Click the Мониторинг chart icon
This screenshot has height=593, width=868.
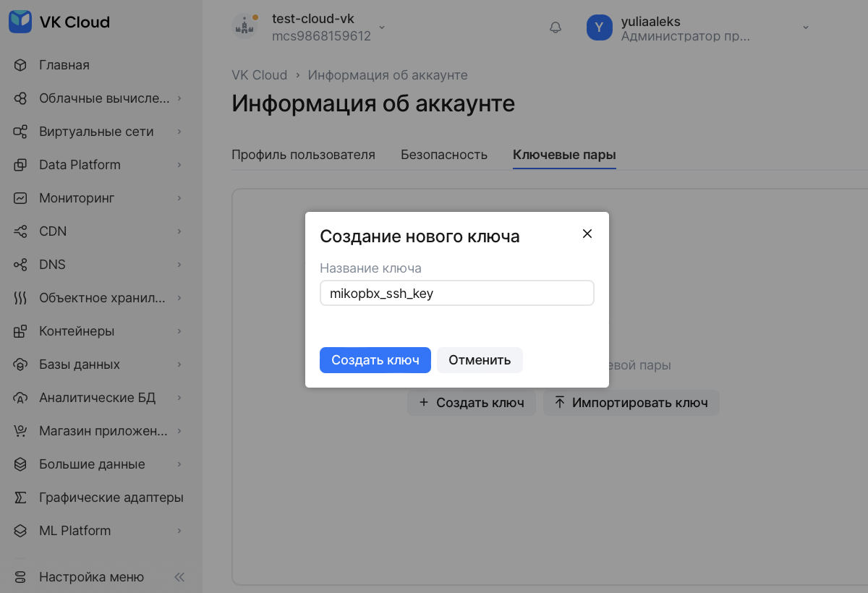[x=20, y=198]
